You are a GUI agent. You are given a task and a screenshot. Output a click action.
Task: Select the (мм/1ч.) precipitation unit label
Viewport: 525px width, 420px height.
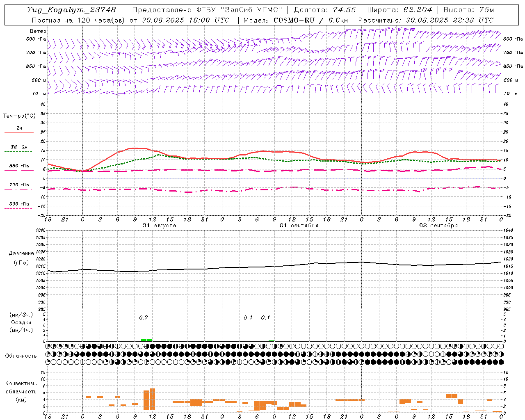21,330
